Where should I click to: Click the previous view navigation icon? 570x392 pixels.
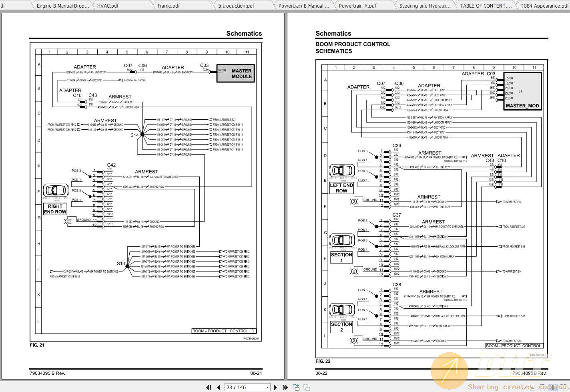point(296,387)
